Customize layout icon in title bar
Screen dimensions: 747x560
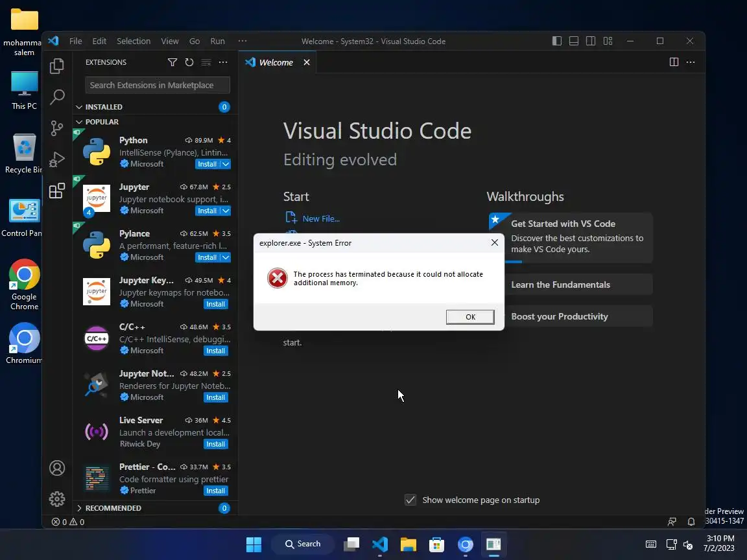coord(608,41)
